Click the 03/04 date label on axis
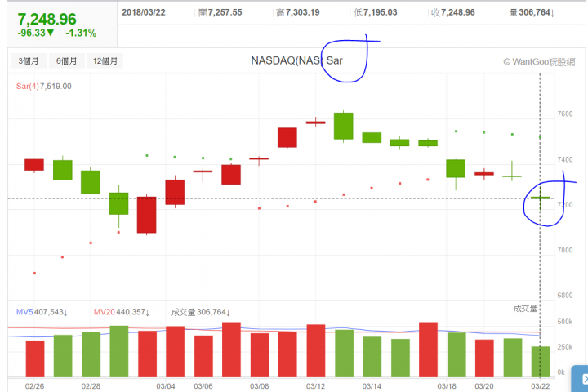 pos(165,386)
